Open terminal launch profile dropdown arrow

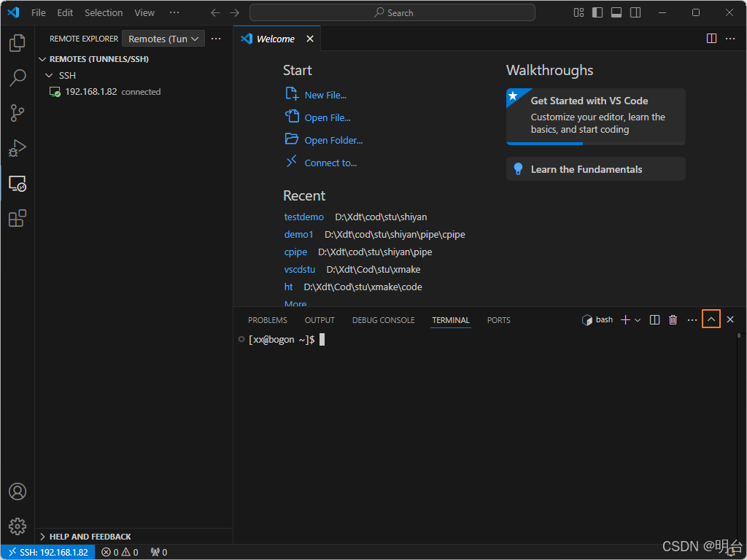point(638,320)
